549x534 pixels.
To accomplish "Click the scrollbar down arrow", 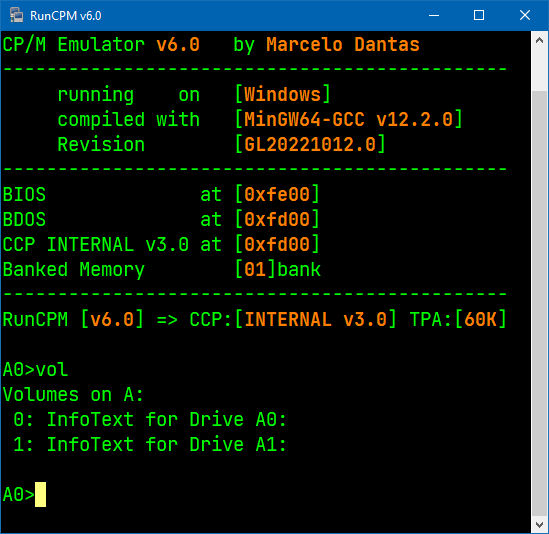I will pyautogui.click(x=540, y=525).
